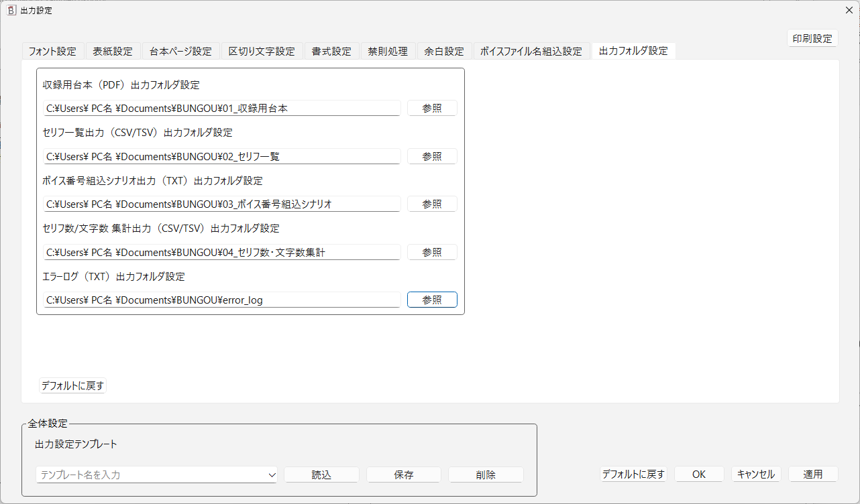Open the 印刷設定 dialog

812,38
